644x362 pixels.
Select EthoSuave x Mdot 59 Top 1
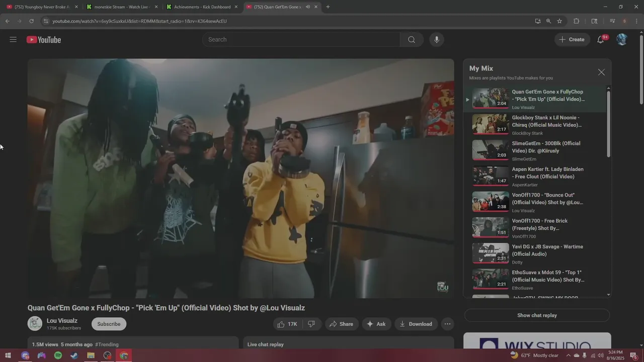click(x=535, y=279)
